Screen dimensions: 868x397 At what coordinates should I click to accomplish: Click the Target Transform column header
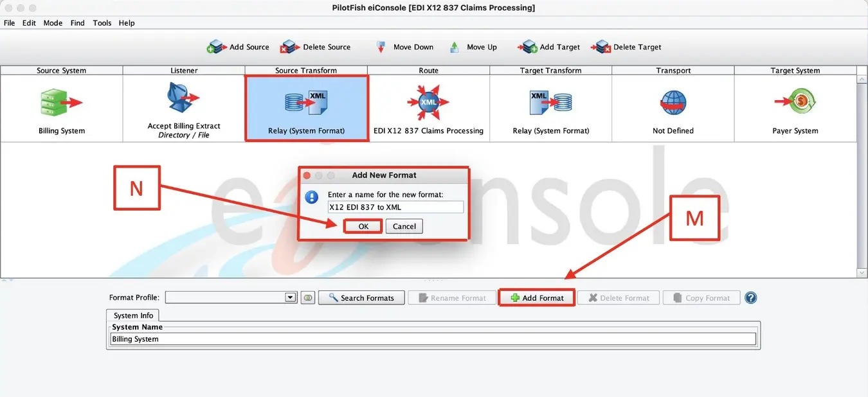tap(550, 71)
